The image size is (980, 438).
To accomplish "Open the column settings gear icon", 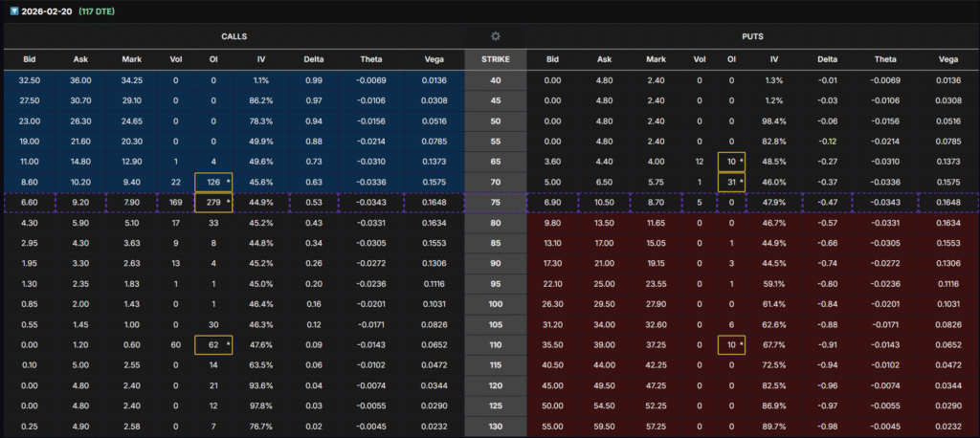I will pyautogui.click(x=495, y=36).
